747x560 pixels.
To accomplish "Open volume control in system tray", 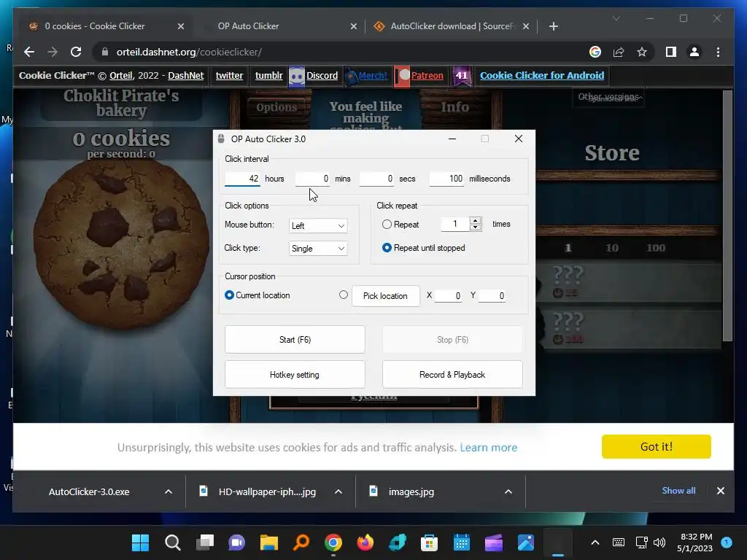I will click(x=659, y=542).
